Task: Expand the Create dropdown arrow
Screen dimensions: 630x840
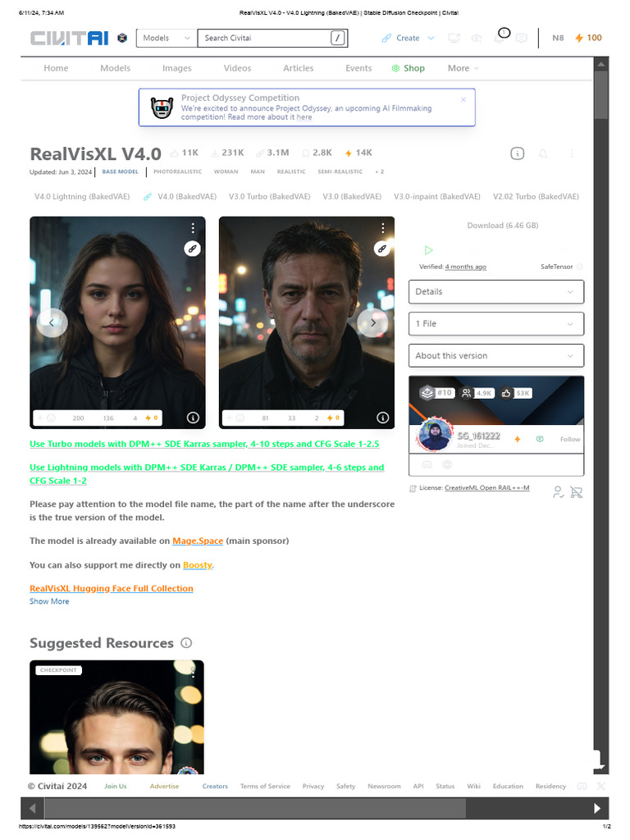Action: pyautogui.click(x=431, y=38)
